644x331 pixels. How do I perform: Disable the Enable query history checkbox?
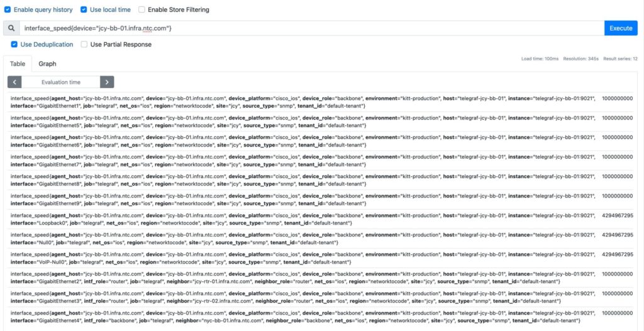8,10
